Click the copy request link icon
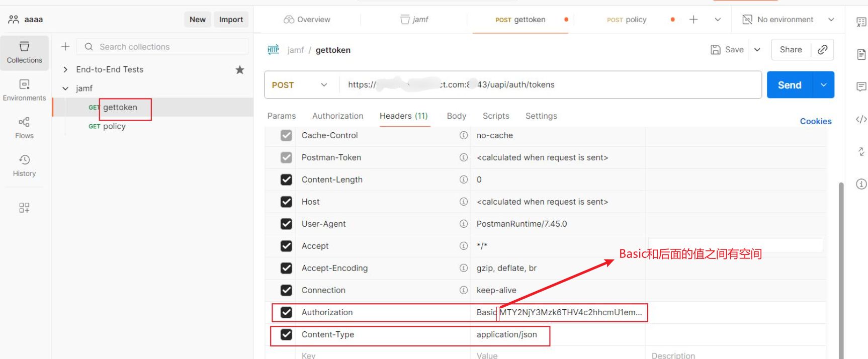 (822, 49)
